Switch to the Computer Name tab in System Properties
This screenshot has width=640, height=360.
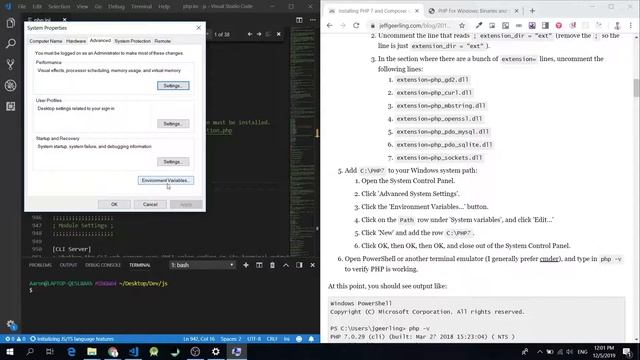(46, 41)
